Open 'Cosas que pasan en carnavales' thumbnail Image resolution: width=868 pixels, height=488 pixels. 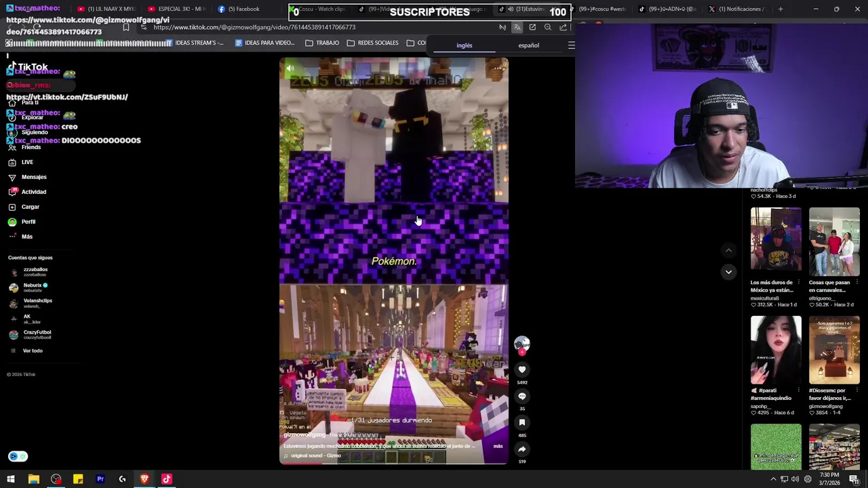[x=834, y=241]
